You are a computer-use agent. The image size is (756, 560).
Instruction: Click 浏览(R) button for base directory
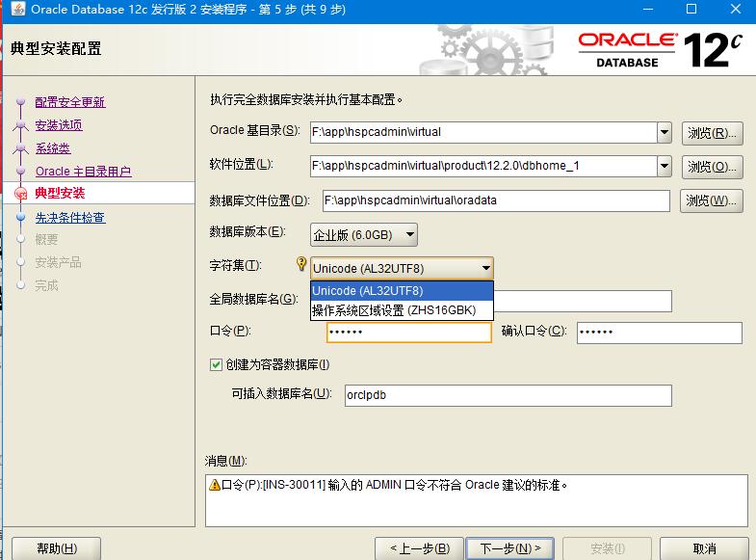712,133
